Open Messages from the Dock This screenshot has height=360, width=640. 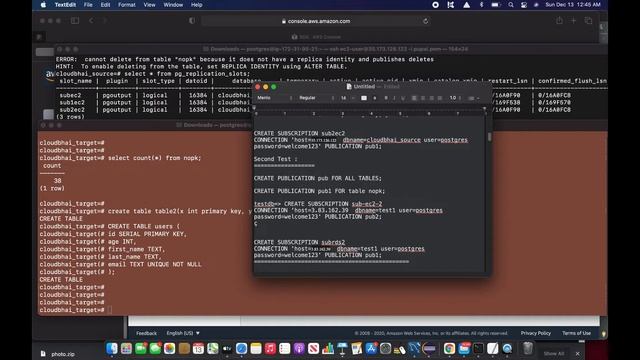[155, 349]
